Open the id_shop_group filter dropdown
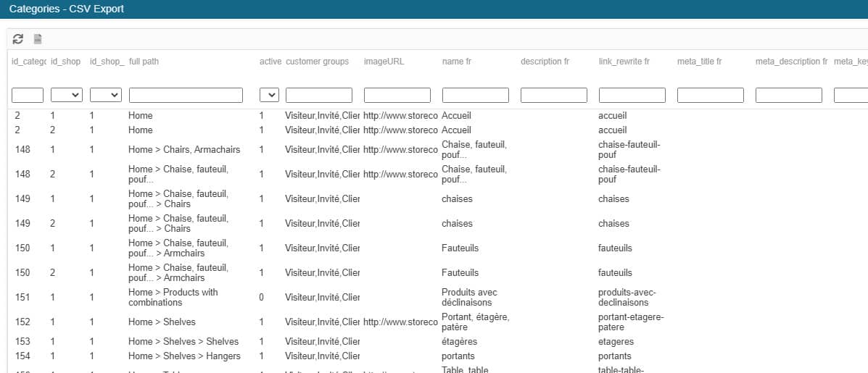Image resolution: width=868 pixels, height=373 pixels. click(x=105, y=95)
